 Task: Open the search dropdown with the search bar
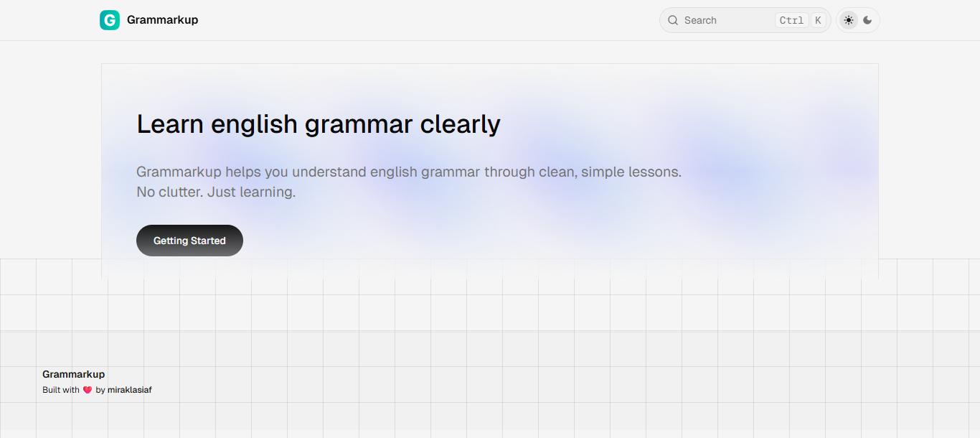pyautogui.click(x=725, y=20)
